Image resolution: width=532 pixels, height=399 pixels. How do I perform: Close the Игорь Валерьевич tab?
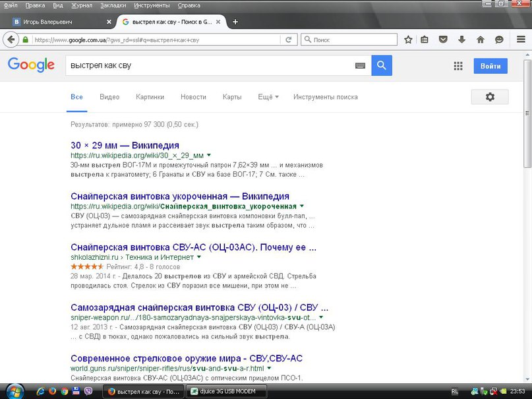(x=109, y=22)
